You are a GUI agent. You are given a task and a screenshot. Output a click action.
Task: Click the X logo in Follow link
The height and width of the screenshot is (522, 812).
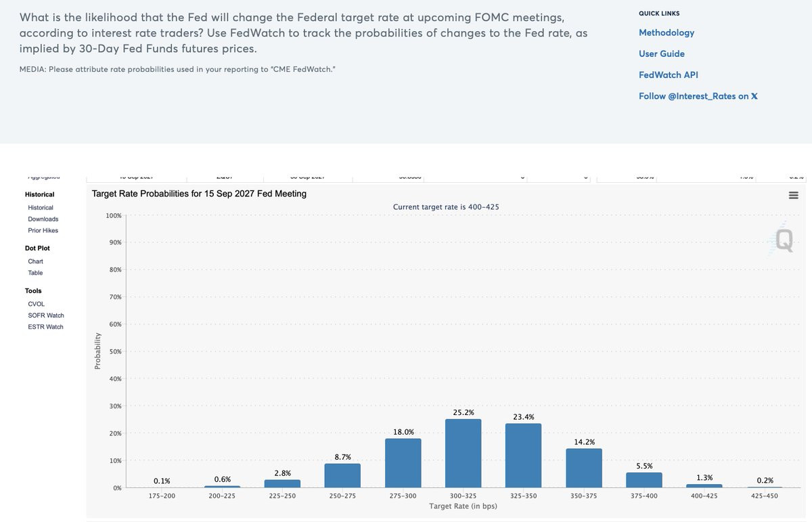point(754,96)
